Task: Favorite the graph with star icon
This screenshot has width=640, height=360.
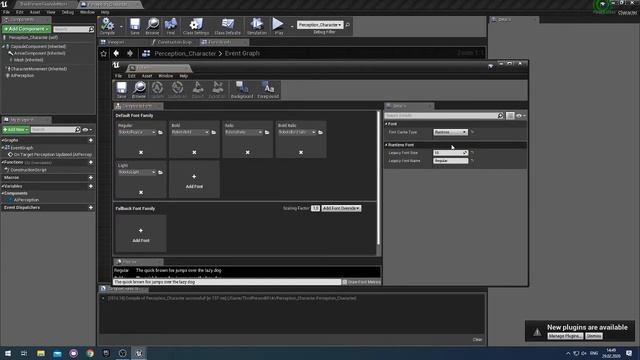Action: click(x=104, y=53)
